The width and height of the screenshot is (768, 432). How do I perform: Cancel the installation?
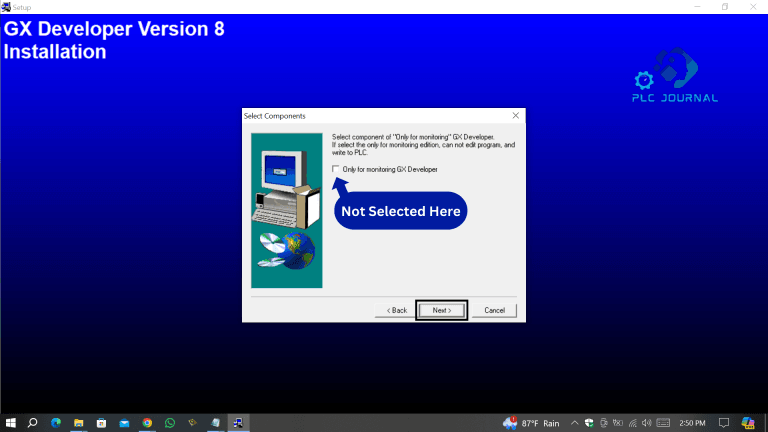(x=494, y=310)
